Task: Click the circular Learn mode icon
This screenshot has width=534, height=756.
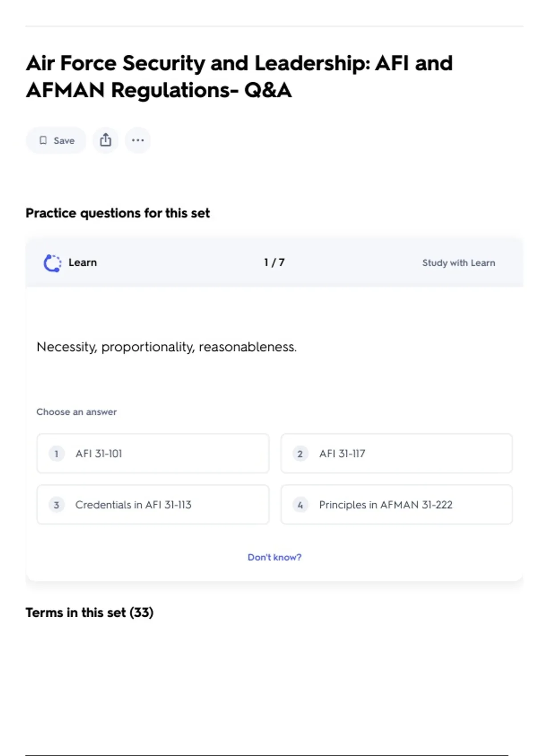Action: point(52,263)
